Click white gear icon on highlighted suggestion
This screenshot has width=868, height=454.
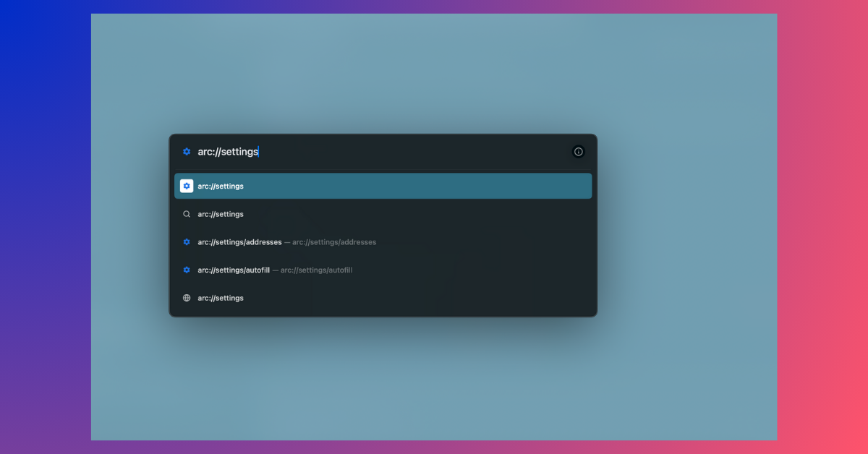tap(187, 186)
